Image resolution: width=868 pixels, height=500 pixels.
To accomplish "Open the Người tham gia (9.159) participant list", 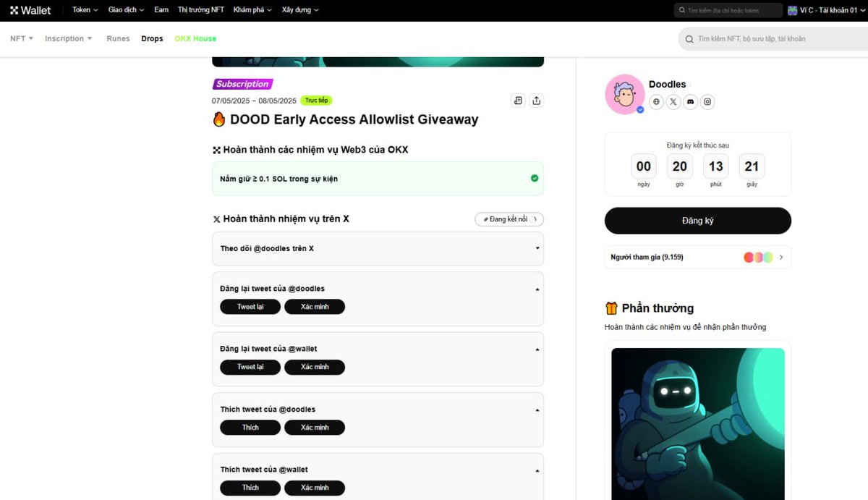I will [x=698, y=257].
